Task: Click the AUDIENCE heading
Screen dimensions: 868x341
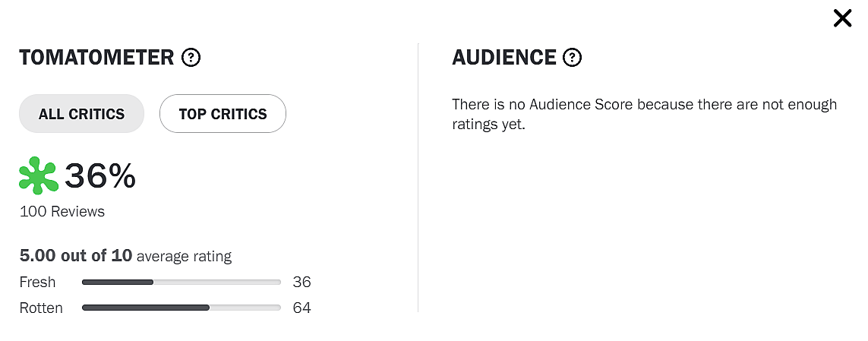Action: pos(504,57)
